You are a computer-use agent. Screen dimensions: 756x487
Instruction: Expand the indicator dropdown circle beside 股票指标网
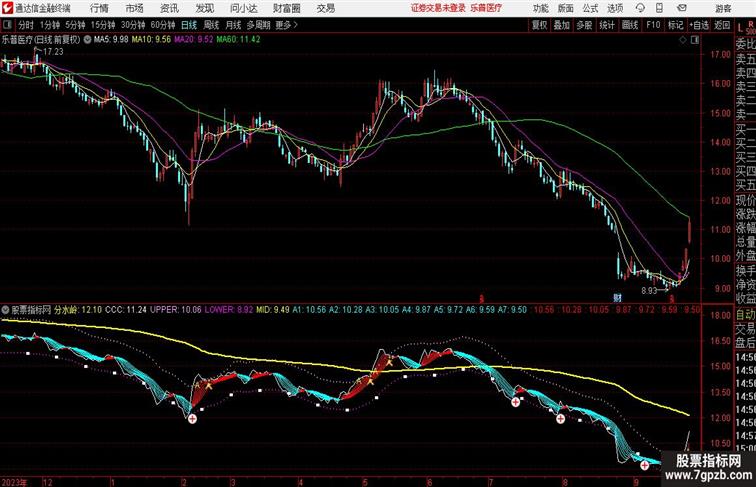tap(5, 310)
